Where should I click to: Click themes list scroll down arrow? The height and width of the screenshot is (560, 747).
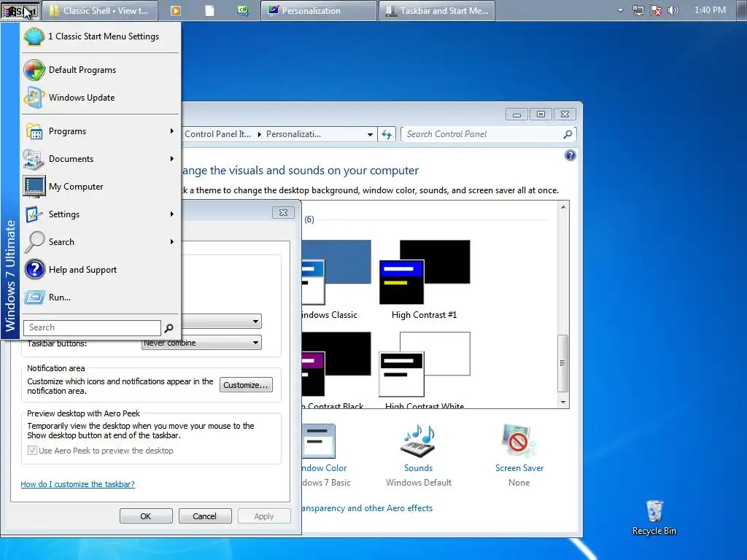[x=563, y=402]
